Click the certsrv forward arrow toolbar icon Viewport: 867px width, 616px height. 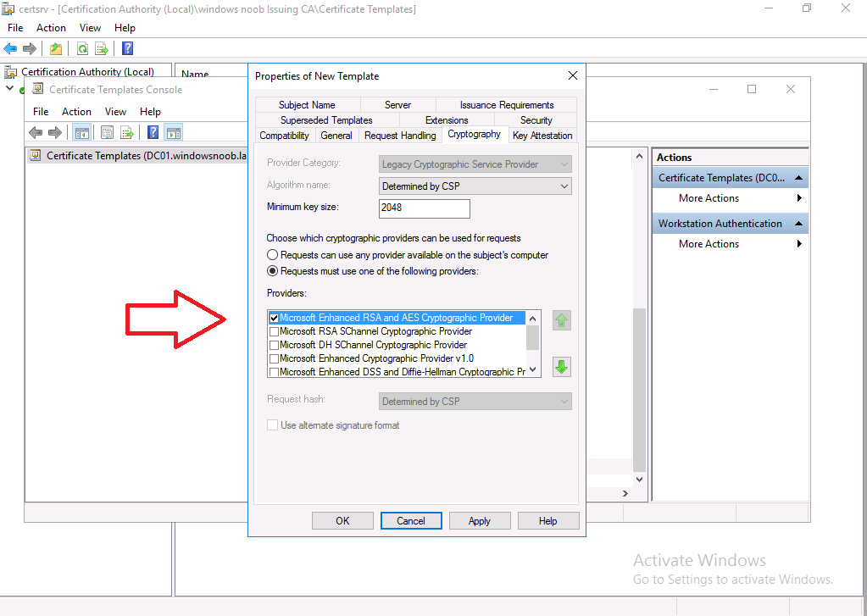(x=30, y=48)
